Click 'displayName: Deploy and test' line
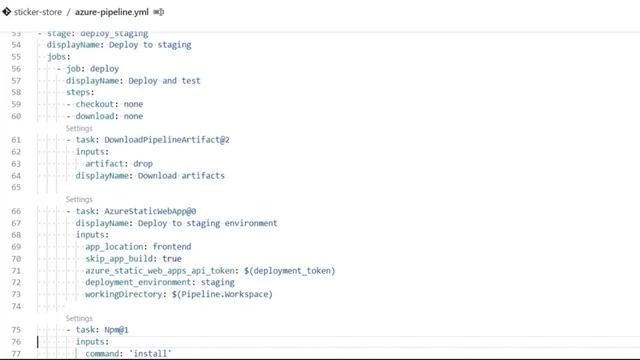This screenshot has height=360, width=640. point(133,81)
